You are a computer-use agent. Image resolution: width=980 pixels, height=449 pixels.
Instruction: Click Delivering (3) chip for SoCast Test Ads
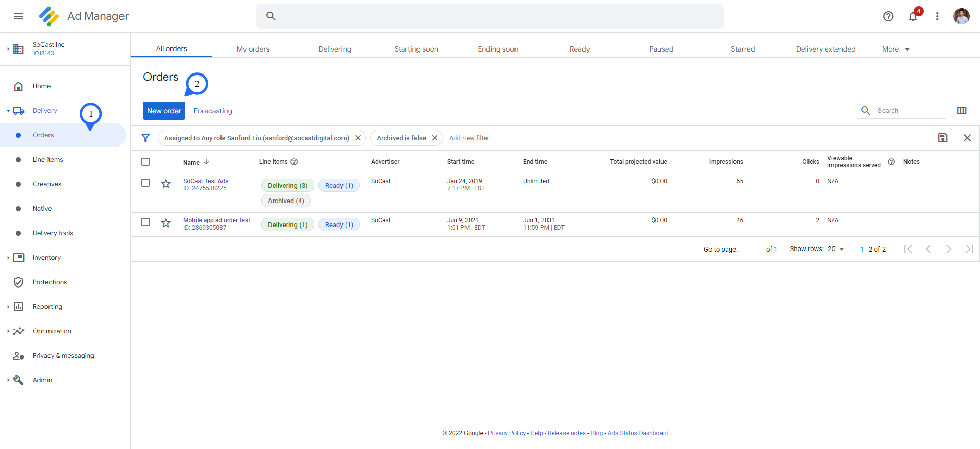(x=288, y=185)
